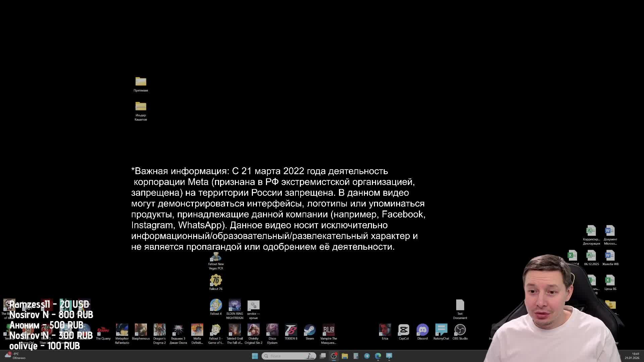Click the taskbar clock and date
644x362 pixels.
[x=632, y=356]
